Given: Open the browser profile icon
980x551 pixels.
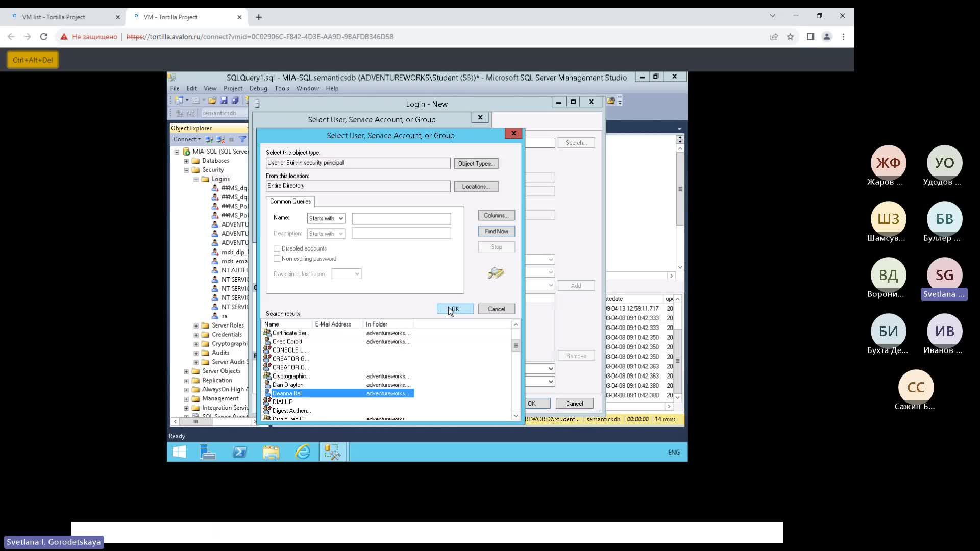Looking at the screenshot, I should [x=827, y=37].
